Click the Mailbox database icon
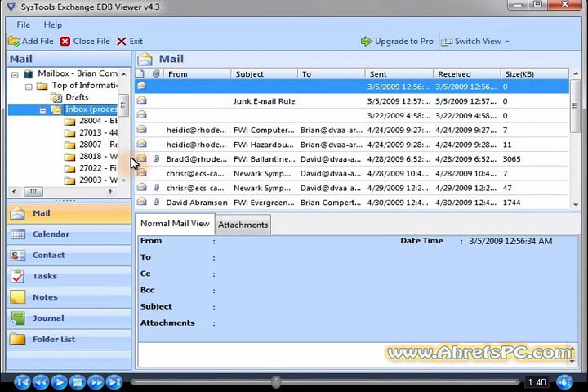588x392 pixels. pos(29,73)
